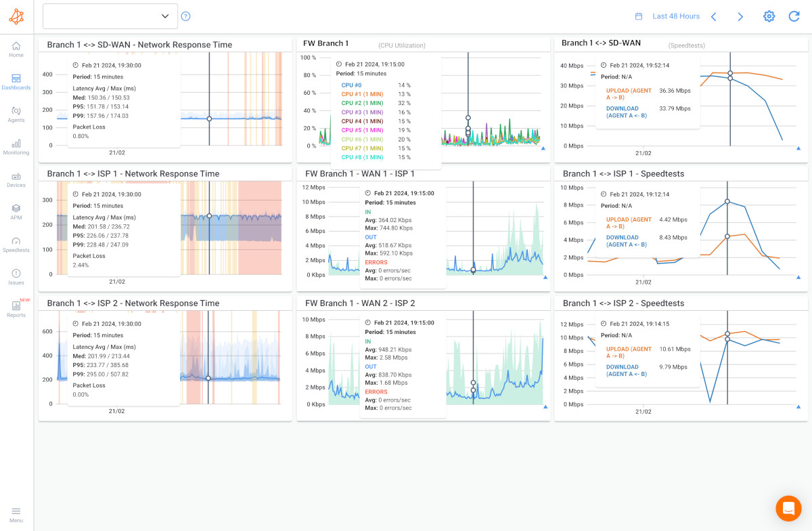This screenshot has height=531, width=812.
Task: Open the Last 48 Hours time range selector
Action: click(x=677, y=16)
